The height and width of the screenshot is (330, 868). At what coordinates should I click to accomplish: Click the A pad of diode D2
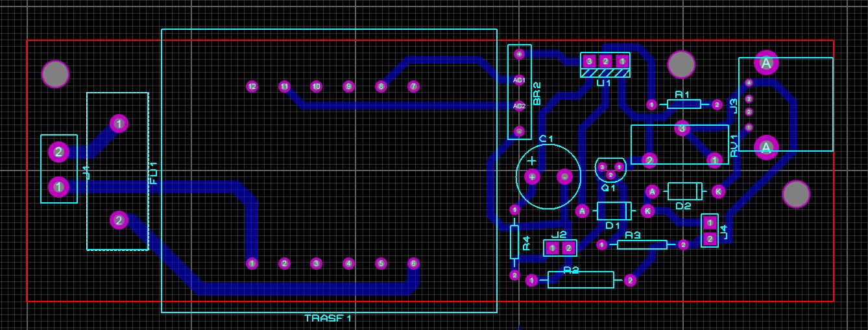click(653, 191)
